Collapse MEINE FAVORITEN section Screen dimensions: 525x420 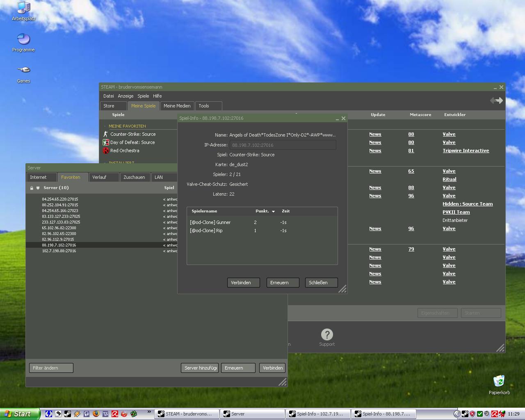click(105, 126)
